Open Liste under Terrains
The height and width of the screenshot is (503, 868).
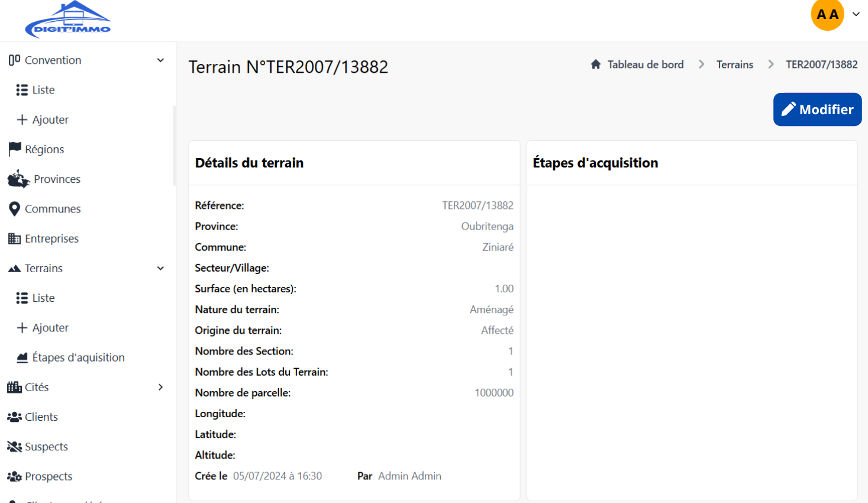(43, 298)
